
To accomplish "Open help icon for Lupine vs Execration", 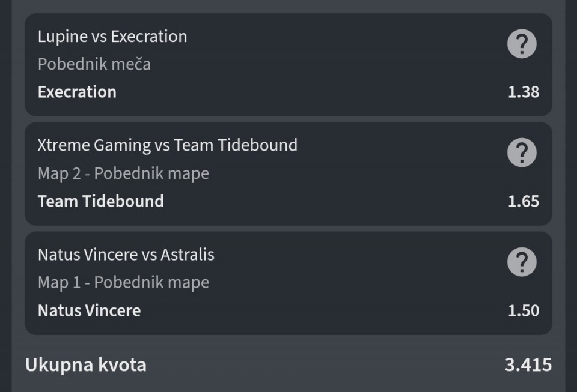I will coord(522,44).
